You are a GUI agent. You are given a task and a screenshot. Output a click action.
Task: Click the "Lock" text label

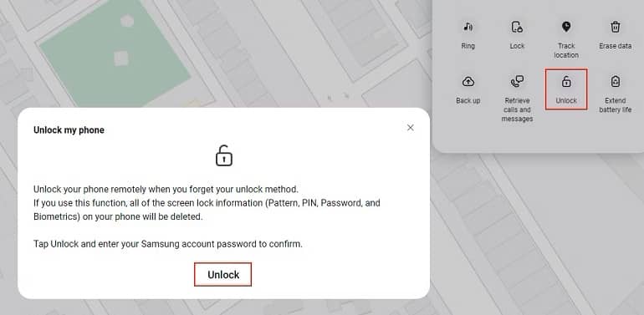coord(517,46)
